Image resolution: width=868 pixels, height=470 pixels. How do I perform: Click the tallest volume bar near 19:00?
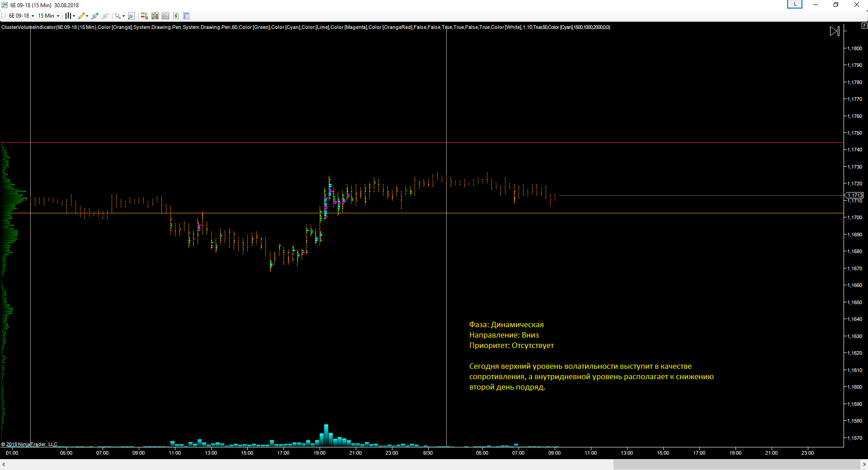pos(326,435)
